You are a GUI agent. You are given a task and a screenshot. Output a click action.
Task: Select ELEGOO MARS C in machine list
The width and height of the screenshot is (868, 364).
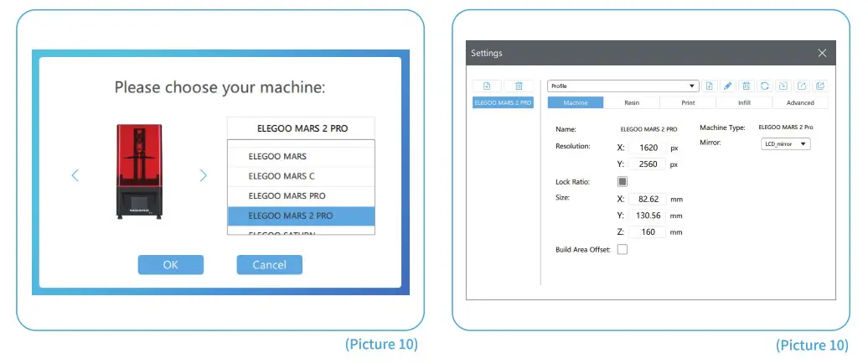coord(301,176)
